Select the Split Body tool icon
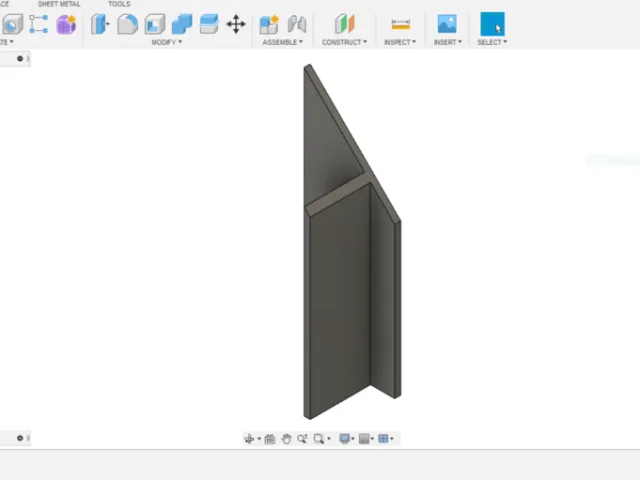Screen dimensions: 640x480 pyautogui.click(x=209, y=24)
